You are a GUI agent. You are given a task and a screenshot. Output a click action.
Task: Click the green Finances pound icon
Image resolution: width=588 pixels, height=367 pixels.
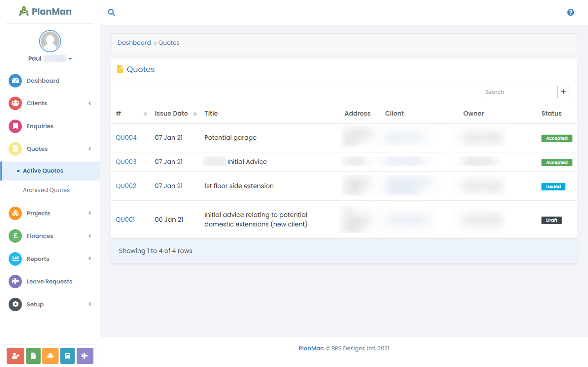(x=15, y=236)
